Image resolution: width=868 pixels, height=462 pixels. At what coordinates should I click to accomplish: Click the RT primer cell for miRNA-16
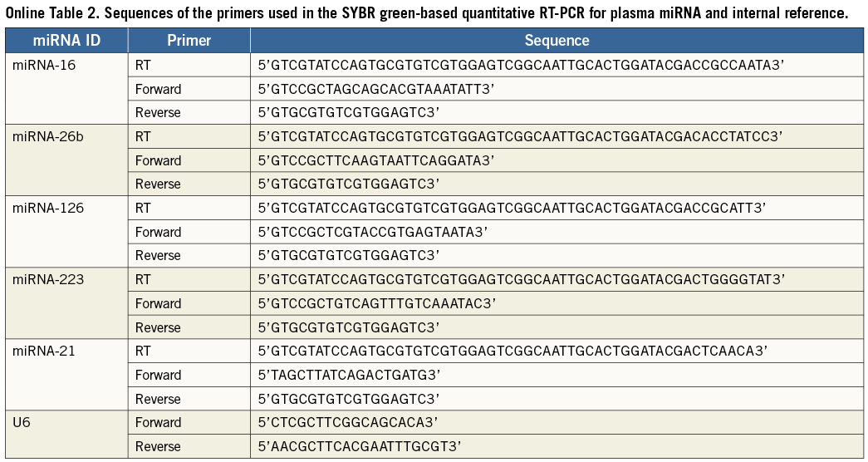(x=142, y=65)
